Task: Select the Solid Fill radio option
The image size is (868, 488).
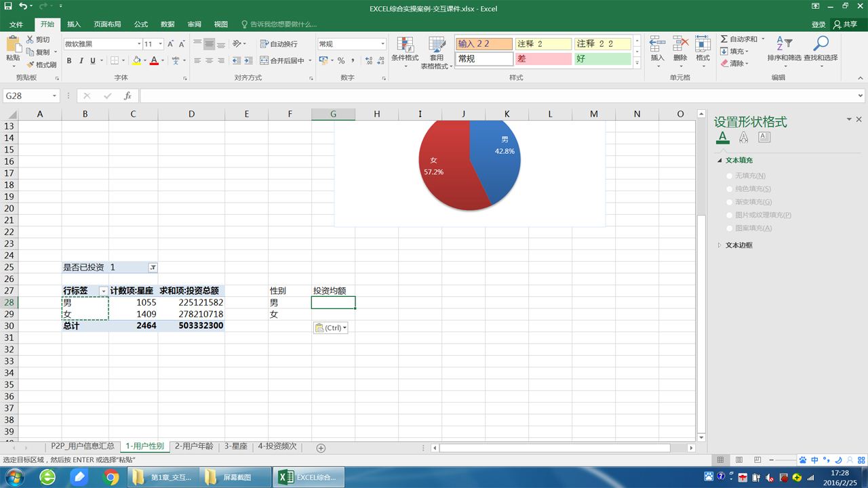Action: (x=730, y=189)
